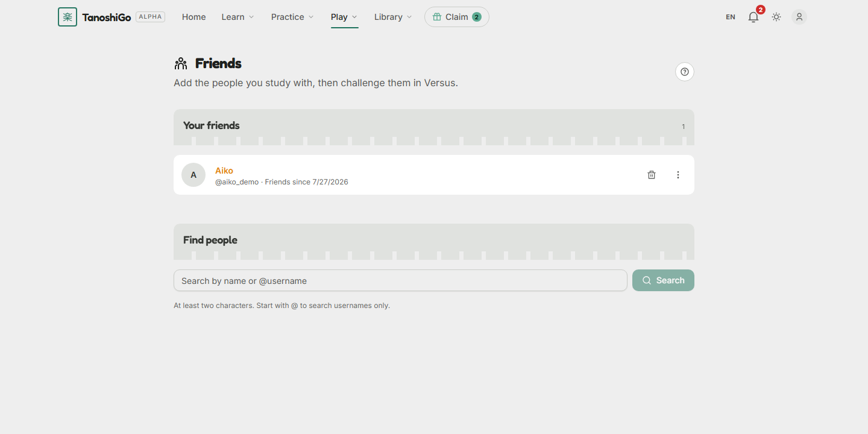
Task: Click the @aiko_demo friends since text
Action: (x=281, y=182)
